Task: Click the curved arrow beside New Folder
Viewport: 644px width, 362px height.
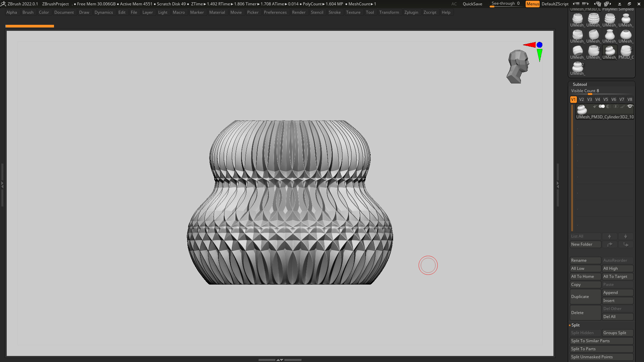Action: pos(609,244)
